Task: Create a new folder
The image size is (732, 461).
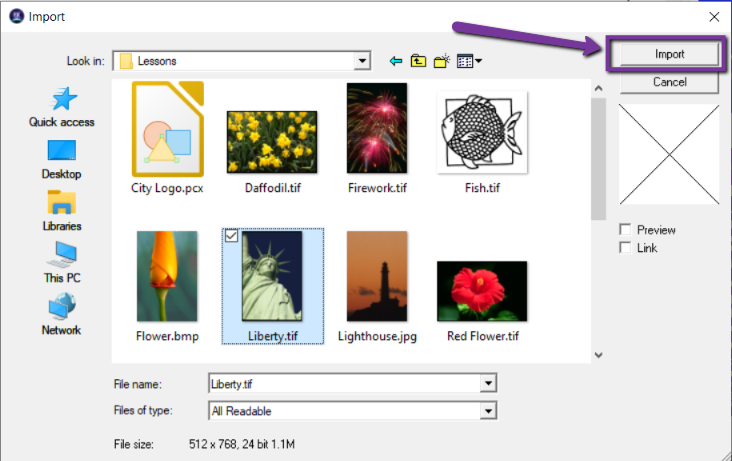Action: pos(440,61)
